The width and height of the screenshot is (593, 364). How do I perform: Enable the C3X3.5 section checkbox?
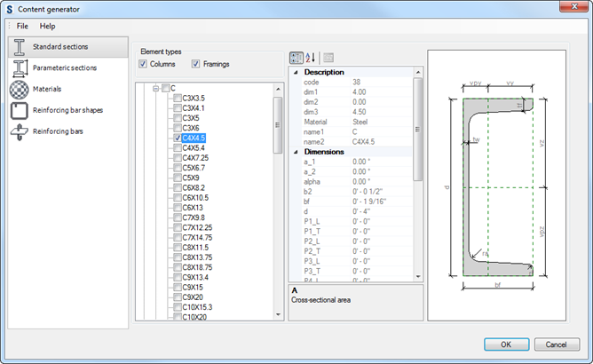tap(178, 99)
